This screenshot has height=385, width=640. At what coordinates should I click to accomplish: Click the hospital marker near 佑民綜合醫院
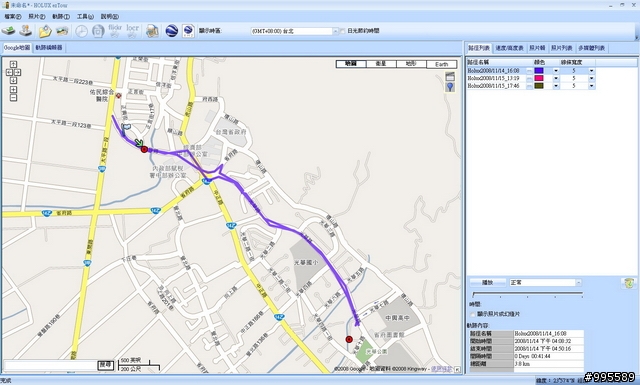tap(118, 96)
